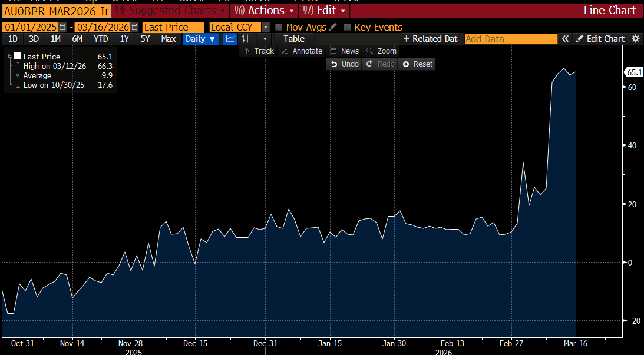
Task: Click the Edit Chart button
Action: (x=600, y=39)
